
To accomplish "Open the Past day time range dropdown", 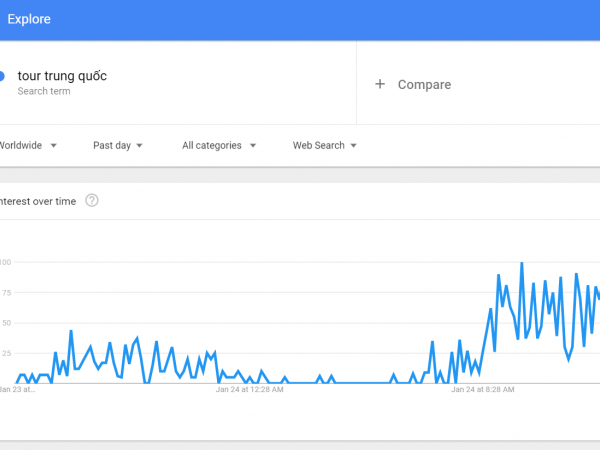I will tap(118, 145).
